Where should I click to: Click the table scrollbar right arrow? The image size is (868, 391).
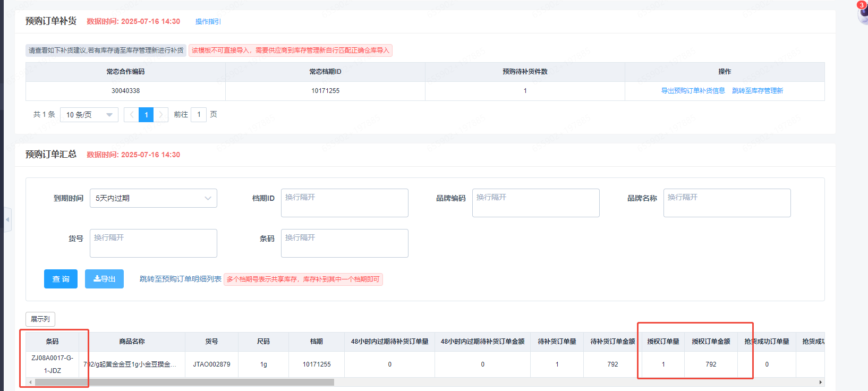821,382
